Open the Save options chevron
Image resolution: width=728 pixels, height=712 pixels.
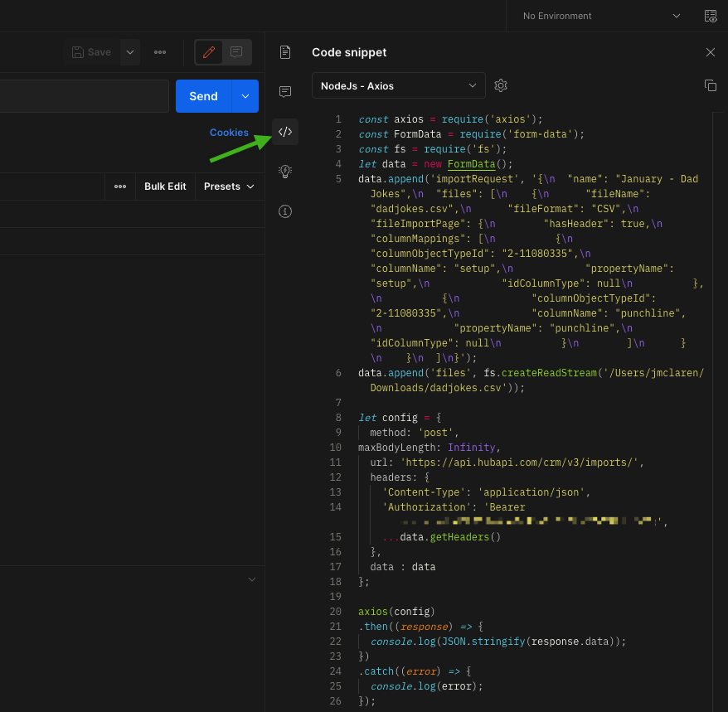tap(129, 51)
